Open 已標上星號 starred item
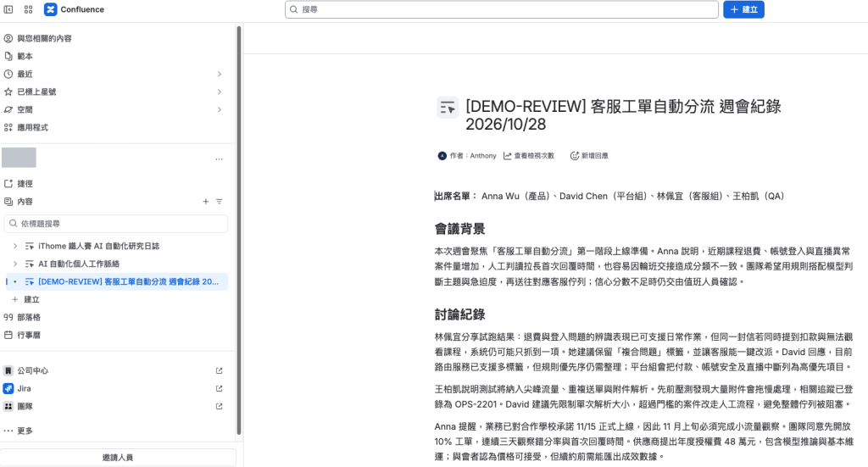The image size is (868, 467). 36,92
